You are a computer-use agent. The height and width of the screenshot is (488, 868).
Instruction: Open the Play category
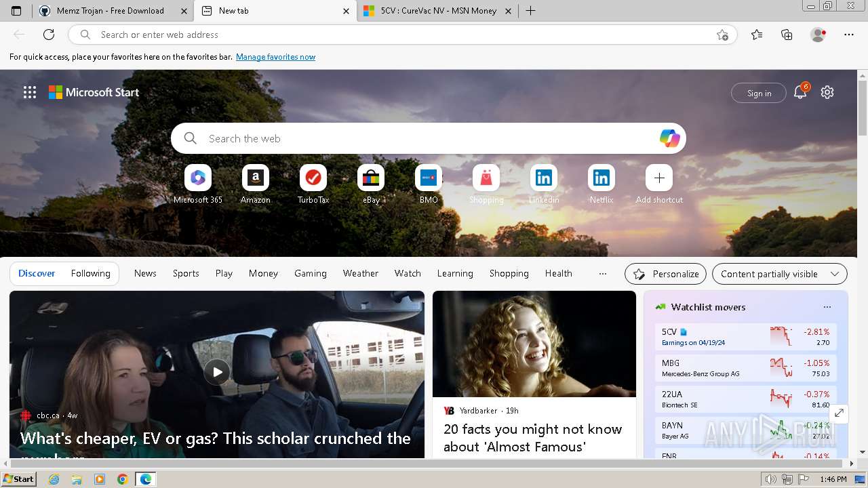tap(224, 273)
